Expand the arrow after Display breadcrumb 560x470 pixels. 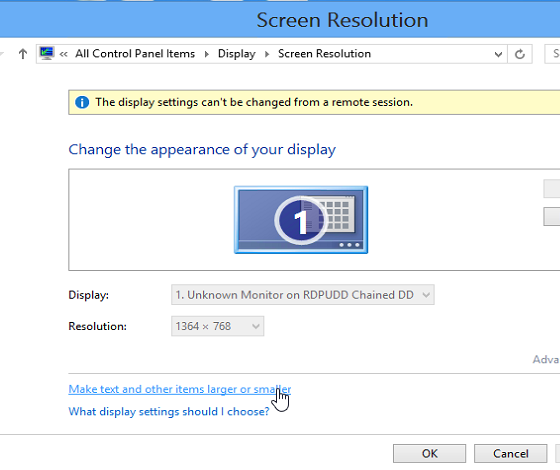267,54
